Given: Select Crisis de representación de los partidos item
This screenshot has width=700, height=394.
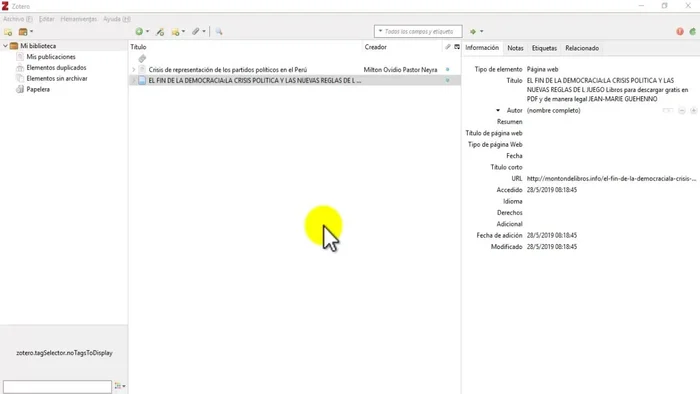Looking at the screenshot, I should pos(228,70).
